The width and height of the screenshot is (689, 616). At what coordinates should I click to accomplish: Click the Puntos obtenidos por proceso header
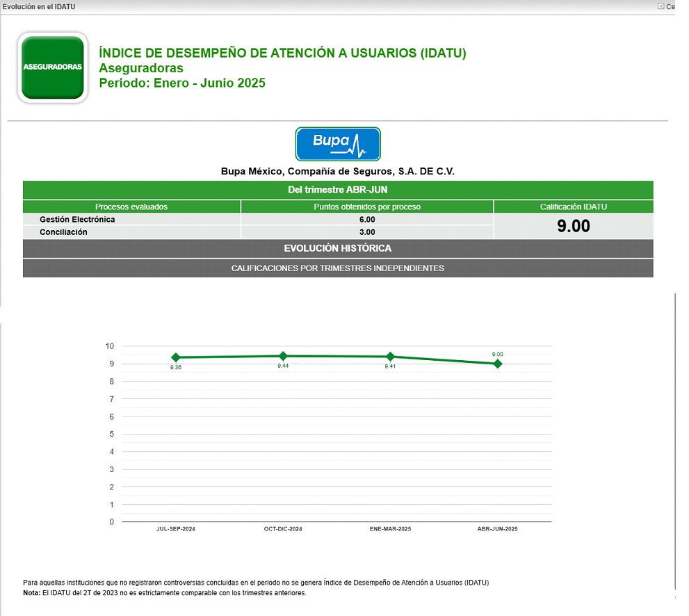coord(367,206)
